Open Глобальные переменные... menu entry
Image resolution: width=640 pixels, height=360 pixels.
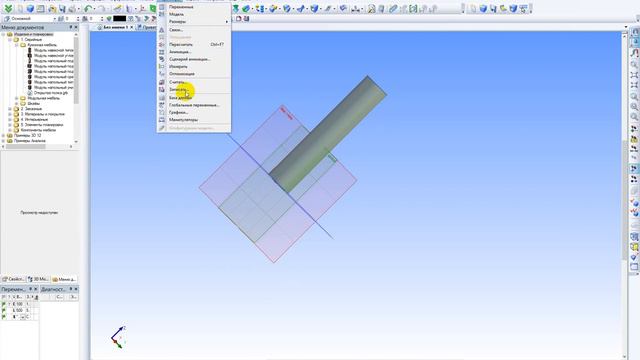click(194, 105)
